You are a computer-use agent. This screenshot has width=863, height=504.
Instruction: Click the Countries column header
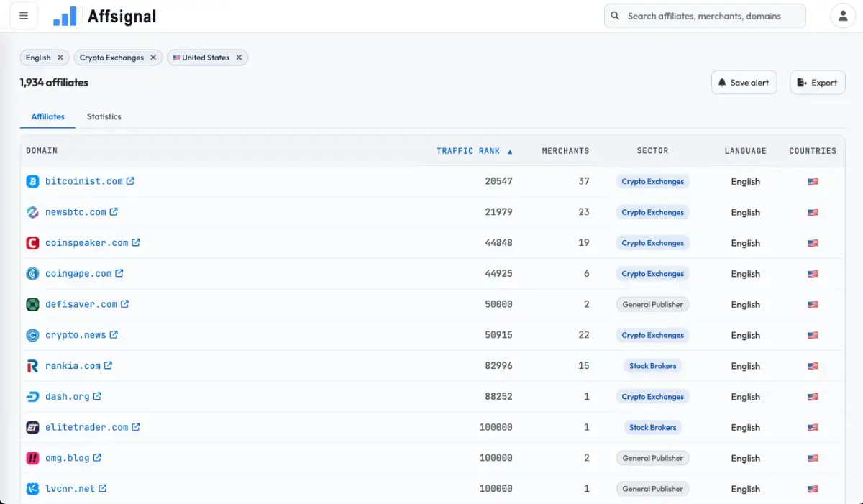(x=813, y=151)
